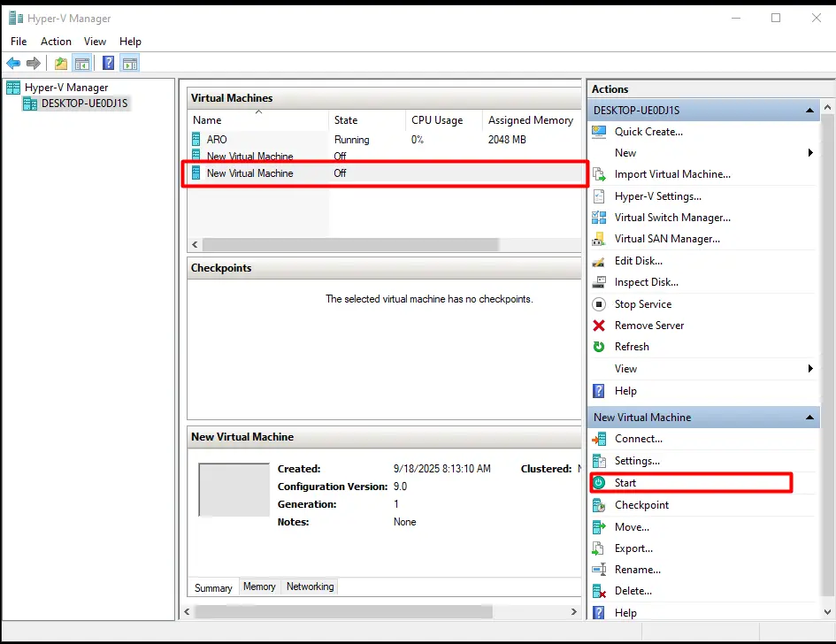The height and width of the screenshot is (644, 836).
Task: Switch to the Networking tab
Action: (x=311, y=586)
